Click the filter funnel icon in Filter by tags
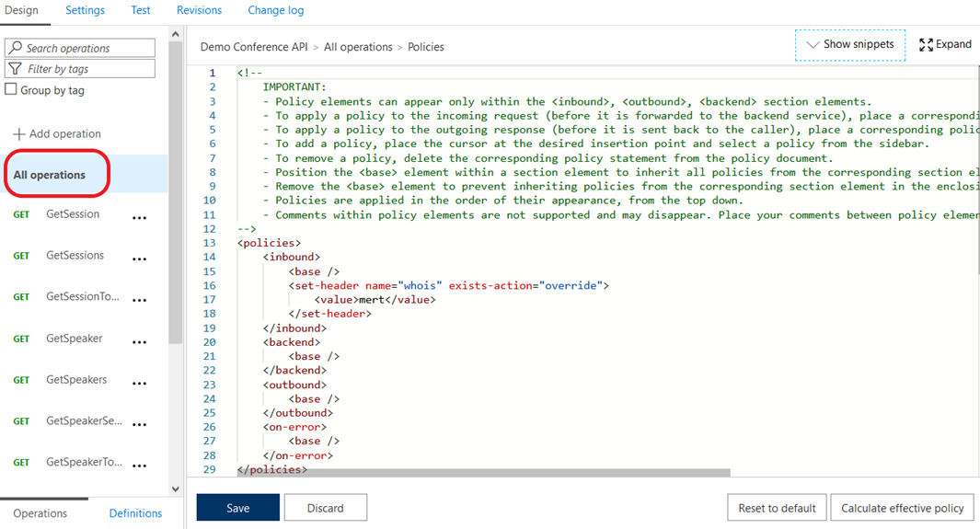Image resolution: width=980 pixels, height=529 pixels. click(16, 69)
